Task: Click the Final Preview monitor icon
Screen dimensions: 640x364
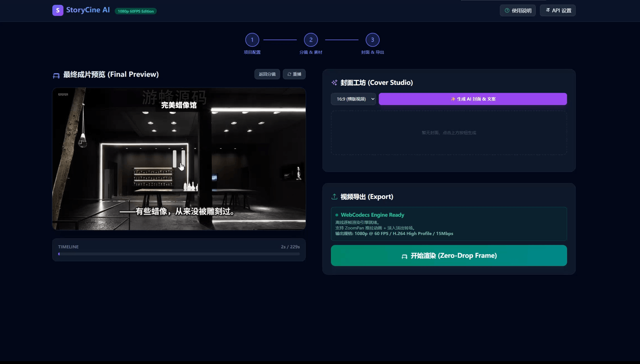Action: pos(56,75)
